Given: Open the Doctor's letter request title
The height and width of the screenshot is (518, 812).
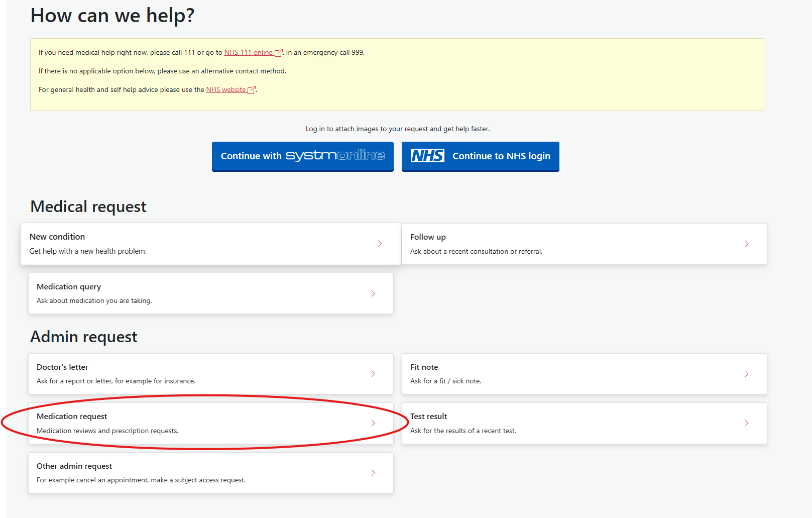Looking at the screenshot, I should [62, 367].
